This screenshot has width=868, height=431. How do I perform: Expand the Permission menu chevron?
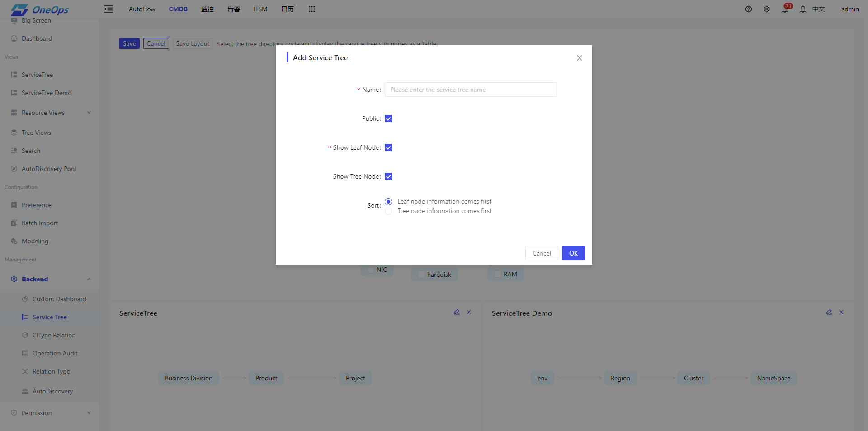click(x=89, y=413)
